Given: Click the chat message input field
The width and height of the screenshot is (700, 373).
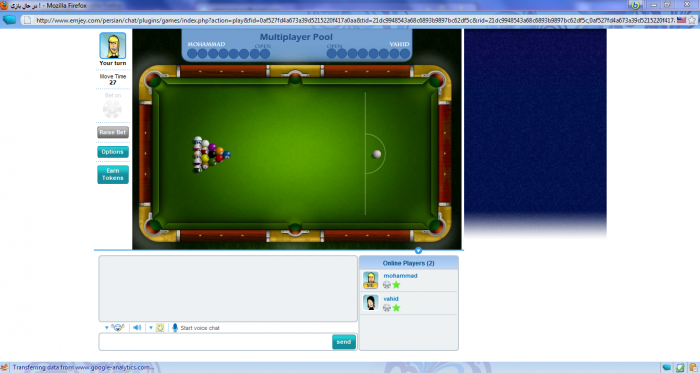Looking at the screenshot, I should click(216, 342).
